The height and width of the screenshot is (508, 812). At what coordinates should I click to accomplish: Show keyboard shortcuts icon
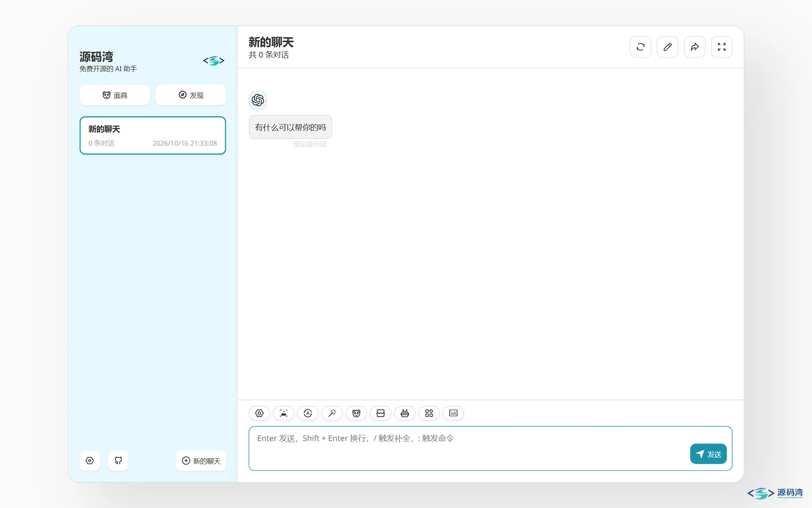454,413
